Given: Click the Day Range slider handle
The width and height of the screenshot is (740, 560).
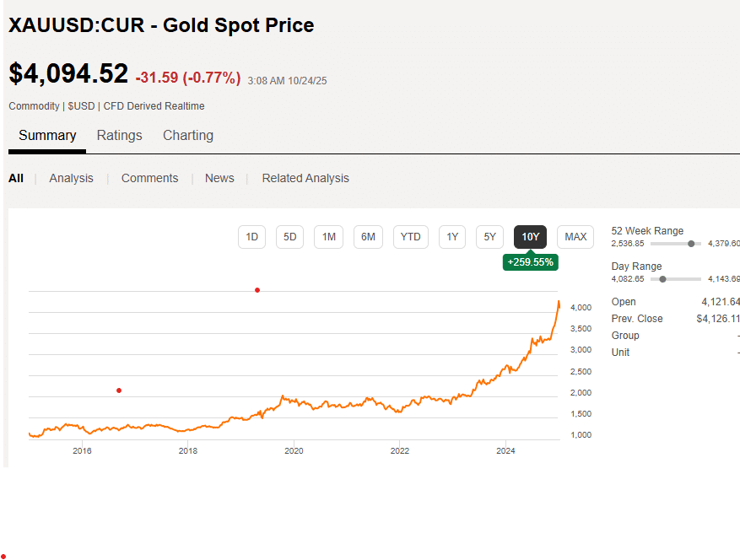Looking at the screenshot, I should click(662, 279).
